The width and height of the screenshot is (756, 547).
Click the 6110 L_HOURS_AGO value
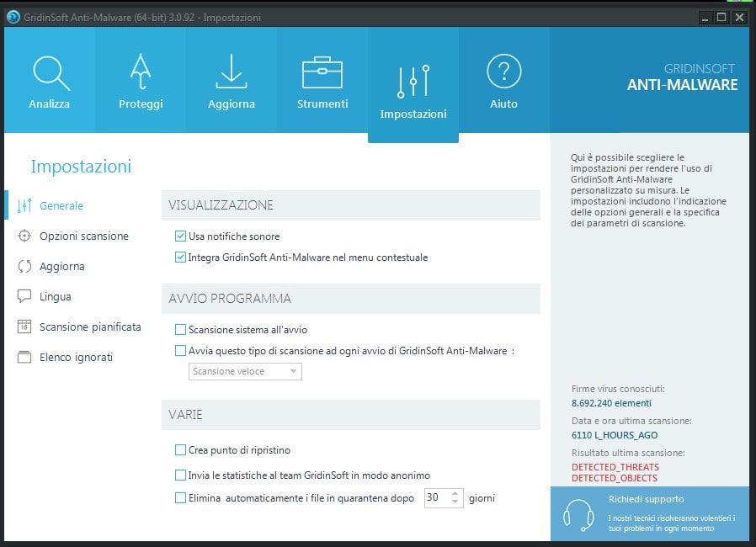coord(615,435)
